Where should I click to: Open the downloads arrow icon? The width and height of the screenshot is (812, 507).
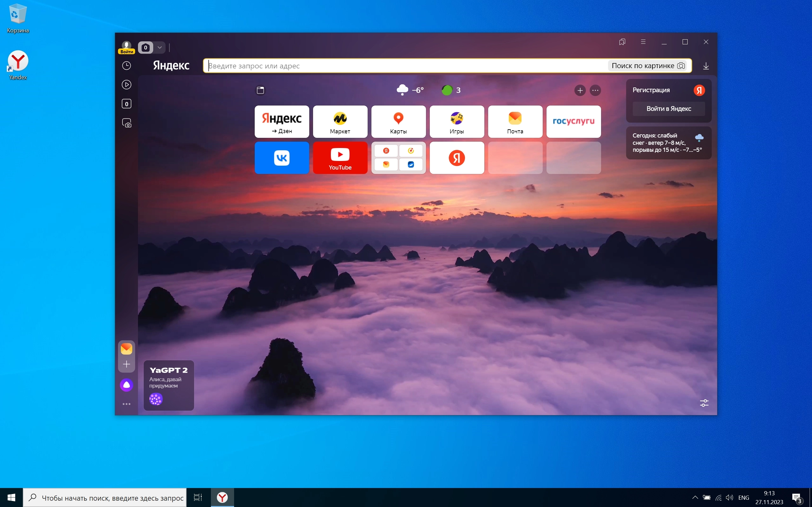[x=706, y=66]
